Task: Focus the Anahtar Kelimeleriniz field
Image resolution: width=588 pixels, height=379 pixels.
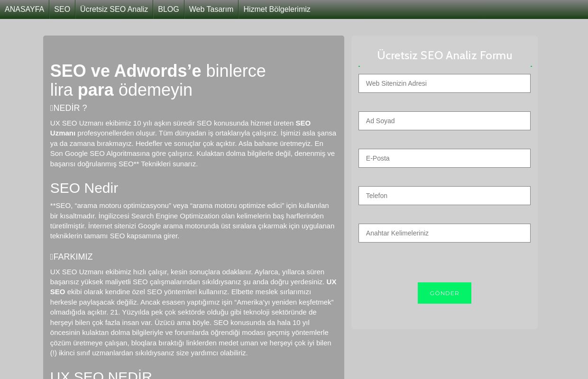Action: pyautogui.click(x=444, y=233)
